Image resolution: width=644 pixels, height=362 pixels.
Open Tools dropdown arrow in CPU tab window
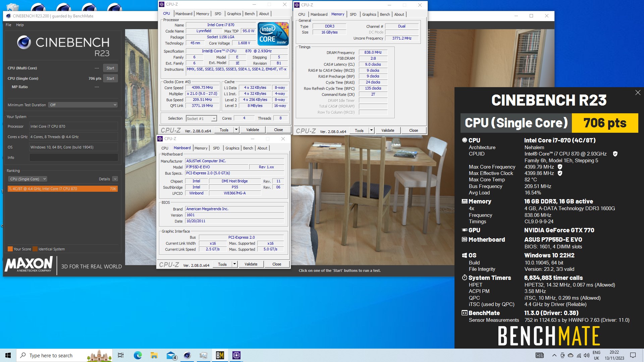click(x=236, y=130)
